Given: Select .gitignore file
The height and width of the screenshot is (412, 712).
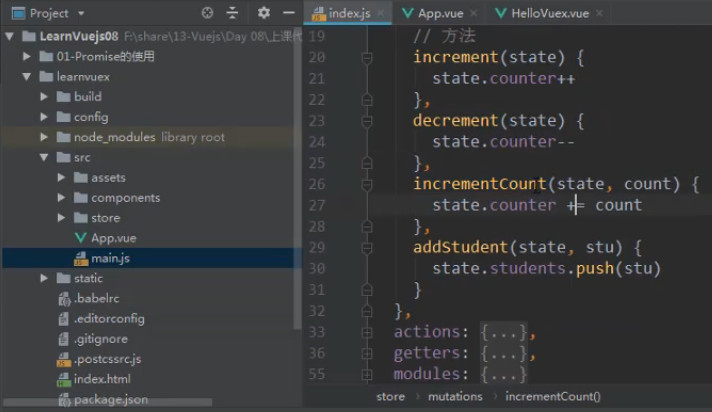Looking at the screenshot, I should pyautogui.click(x=101, y=339).
